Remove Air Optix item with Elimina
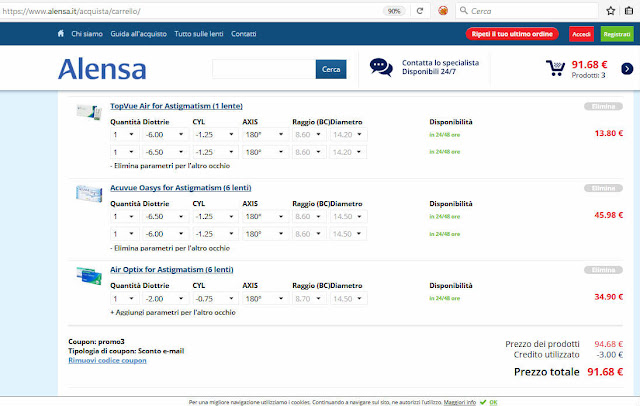Viewport: 640px width, 406px height. [603, 270]
